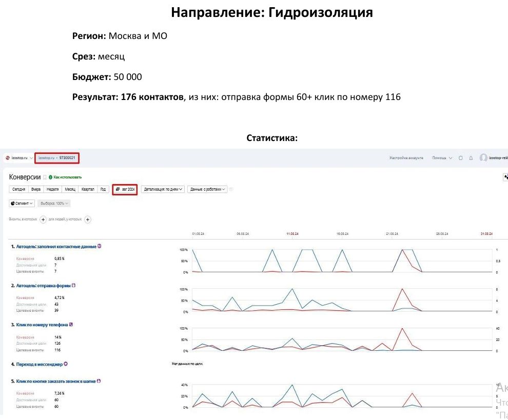Screen dimensions: 508x420
Task: Click 'Бюджет: 50 000' line
Action: click(107, 77)
